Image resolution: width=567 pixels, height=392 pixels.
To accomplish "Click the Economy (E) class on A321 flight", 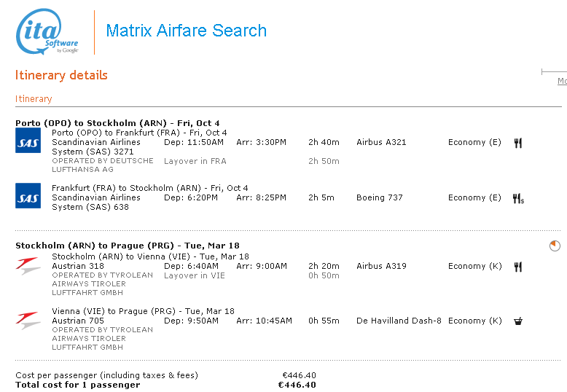I will pos(474,143).
